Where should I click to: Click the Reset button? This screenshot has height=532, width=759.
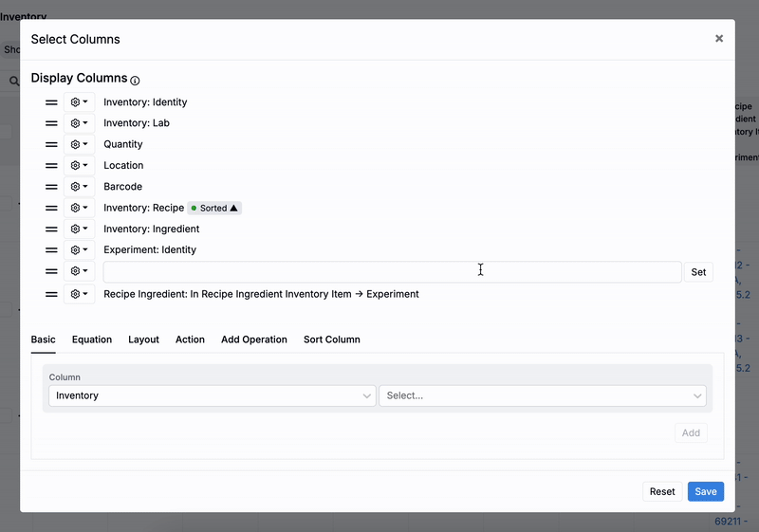pyautogui.click(x=662, y=491)
